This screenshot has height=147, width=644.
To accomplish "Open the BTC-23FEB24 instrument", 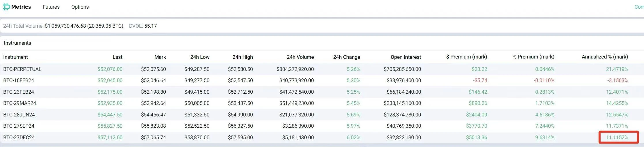I will click(x=18, y=92).
